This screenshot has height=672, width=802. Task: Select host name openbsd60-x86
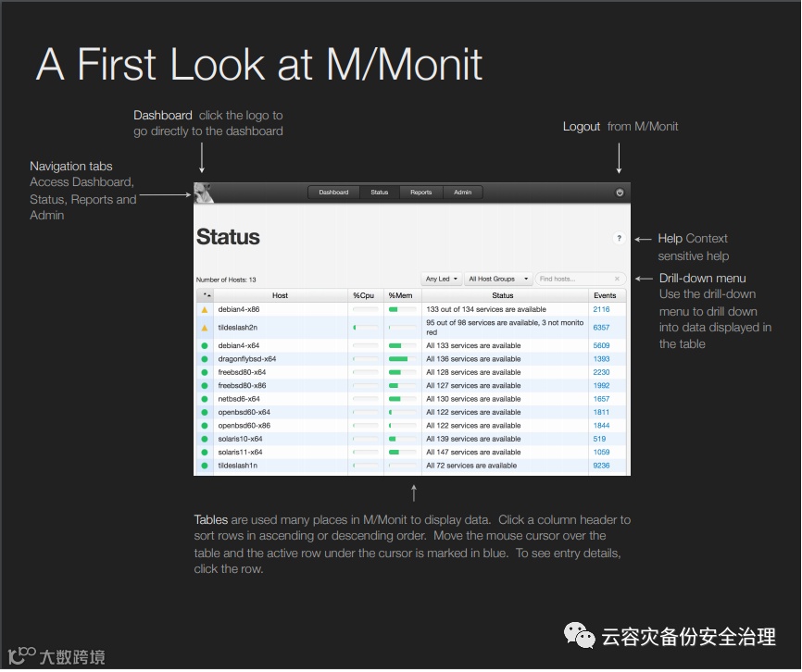click(x=244, y=426)
